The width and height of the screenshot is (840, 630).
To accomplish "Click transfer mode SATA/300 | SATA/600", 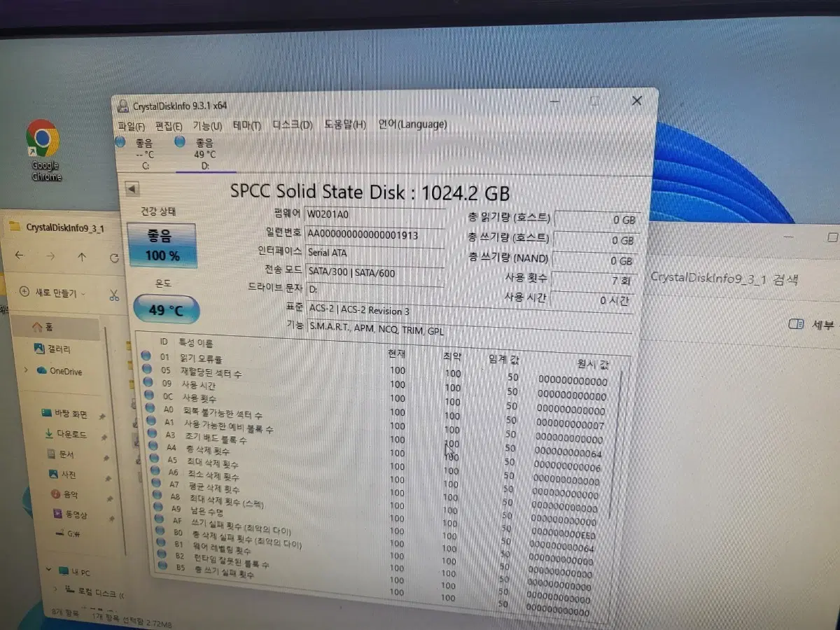I will [x=374, y=273].
